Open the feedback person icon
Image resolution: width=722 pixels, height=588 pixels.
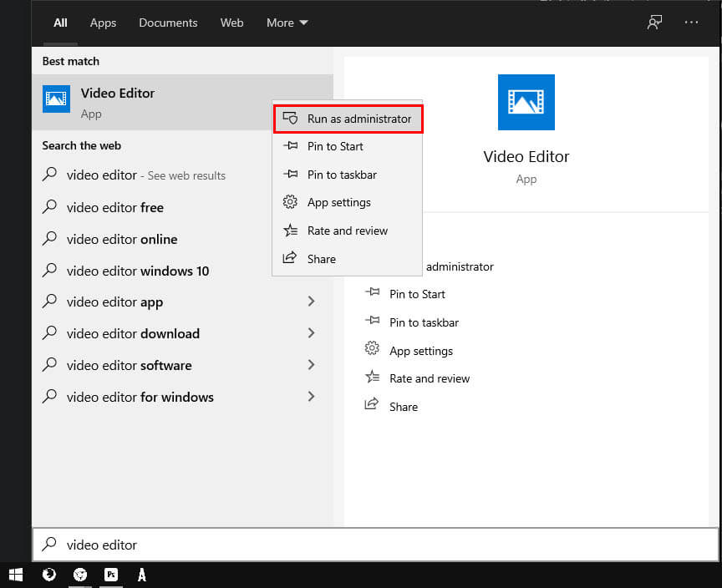pos(654,22)
